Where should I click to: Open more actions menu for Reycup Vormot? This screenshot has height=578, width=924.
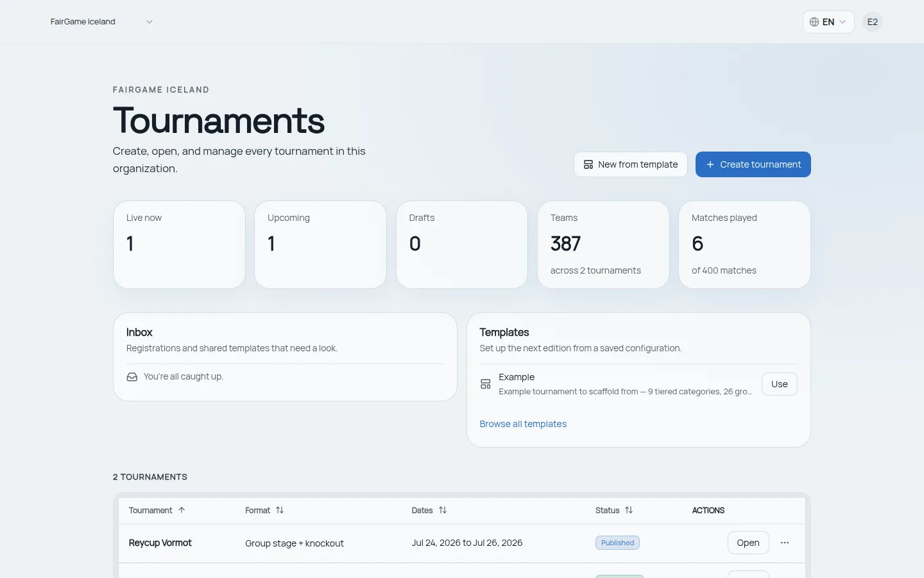785,543
